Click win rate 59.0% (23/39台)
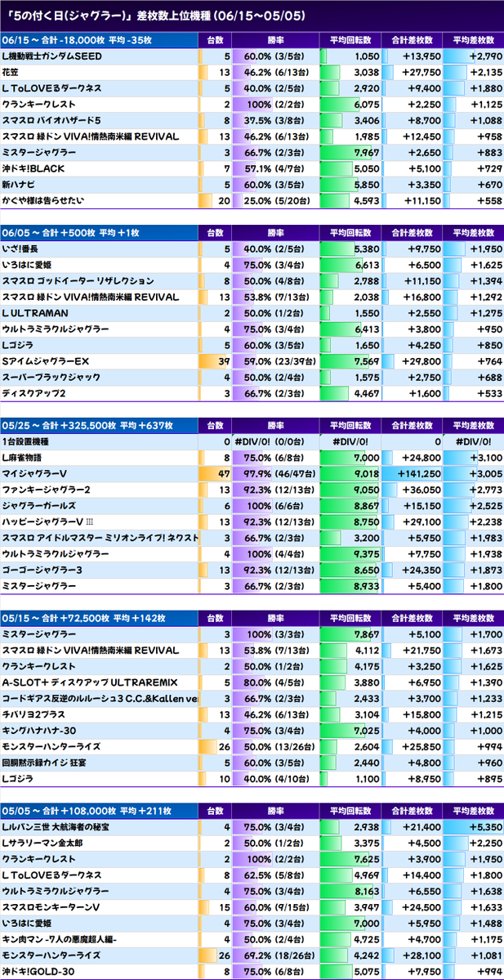 pos(274,361)
